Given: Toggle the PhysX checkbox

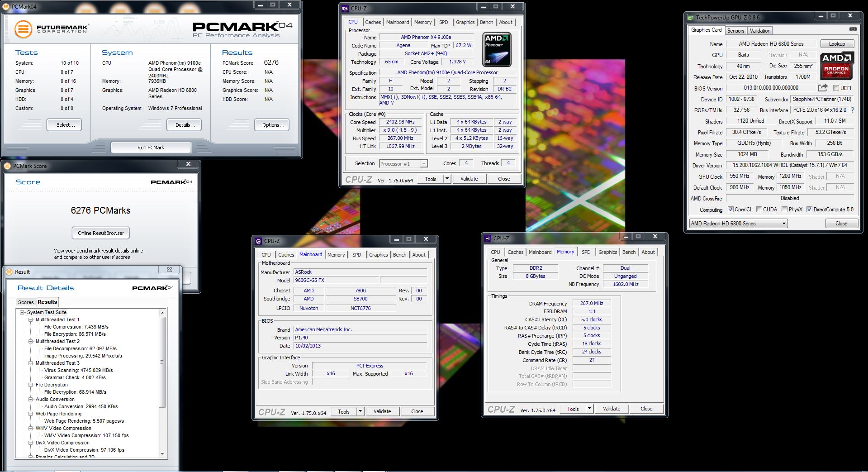Looking at the screenshot, I should [785, 210].
